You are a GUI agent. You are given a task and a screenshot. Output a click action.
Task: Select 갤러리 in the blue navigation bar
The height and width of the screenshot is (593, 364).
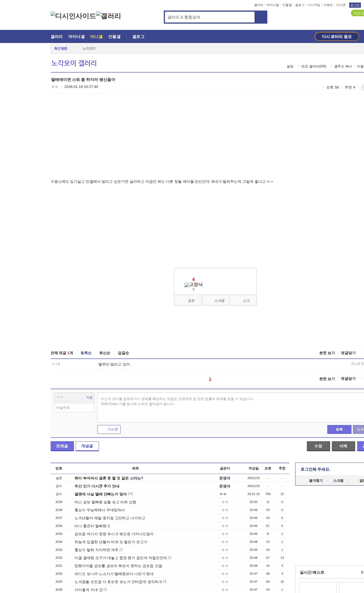click(57, 37)
